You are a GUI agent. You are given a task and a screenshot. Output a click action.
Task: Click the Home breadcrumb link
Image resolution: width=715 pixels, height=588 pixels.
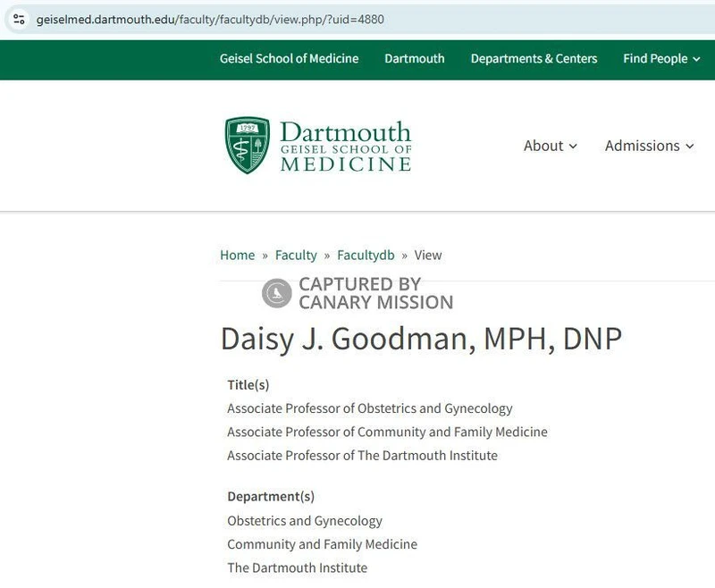(236, 255)
